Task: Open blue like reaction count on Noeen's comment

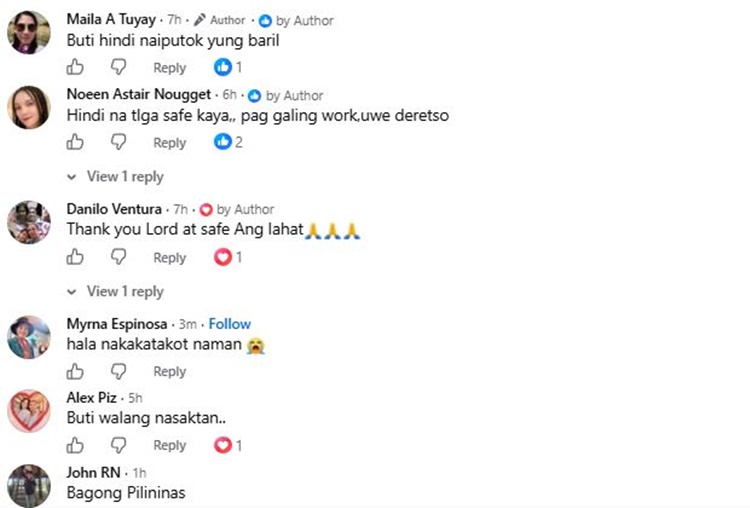Action: tap(228, 142)
